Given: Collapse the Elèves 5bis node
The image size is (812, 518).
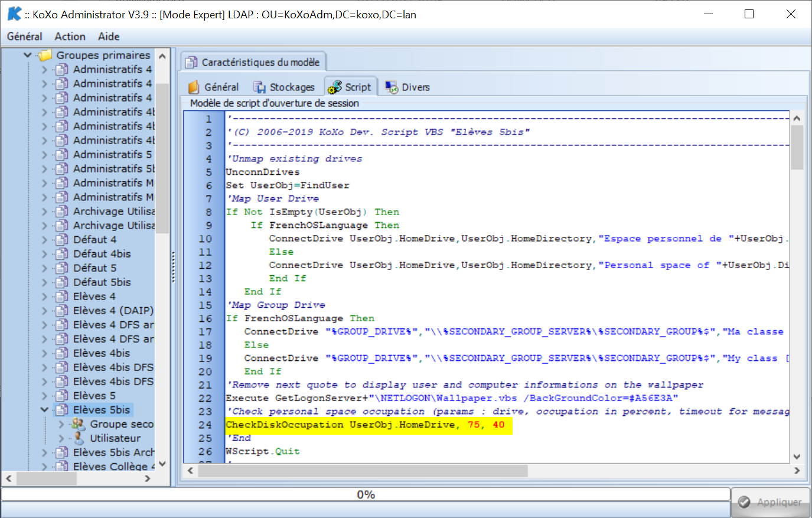Looking at the screenshot, I should click(44, 410).
